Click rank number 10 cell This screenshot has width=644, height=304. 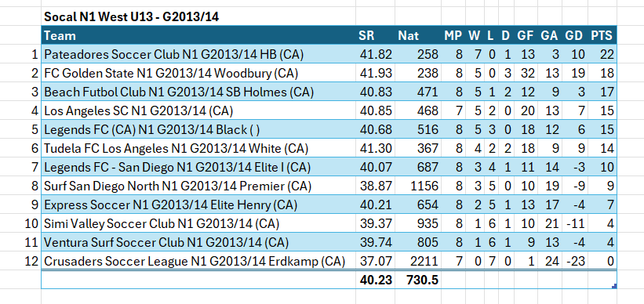[20, 223]
